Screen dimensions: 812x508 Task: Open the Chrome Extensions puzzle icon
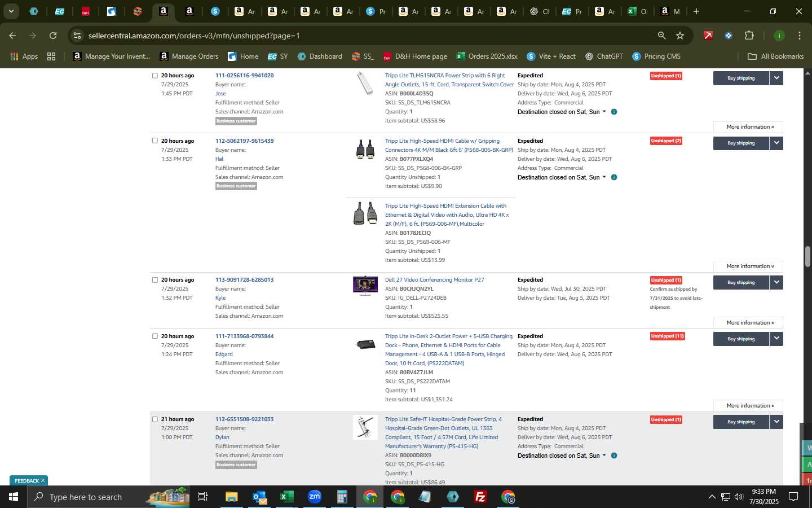pos(749,36)
